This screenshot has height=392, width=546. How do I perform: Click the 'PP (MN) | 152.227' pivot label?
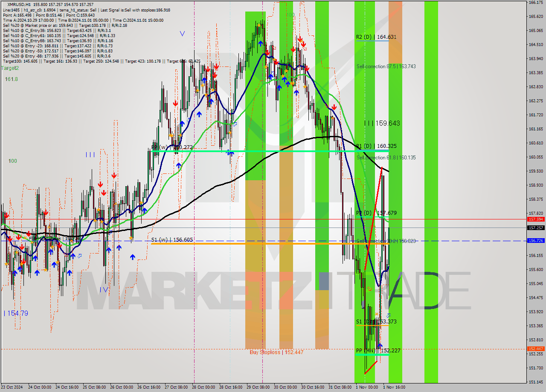378,351
